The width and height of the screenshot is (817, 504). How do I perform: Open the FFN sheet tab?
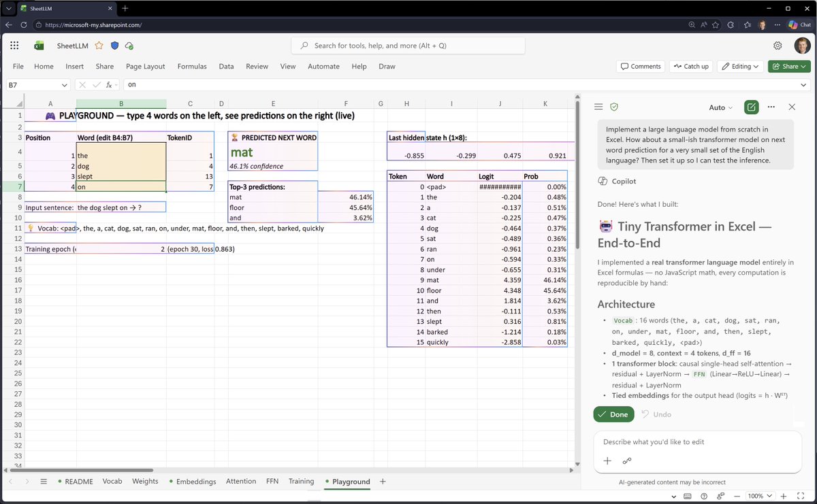click(272, 482)
